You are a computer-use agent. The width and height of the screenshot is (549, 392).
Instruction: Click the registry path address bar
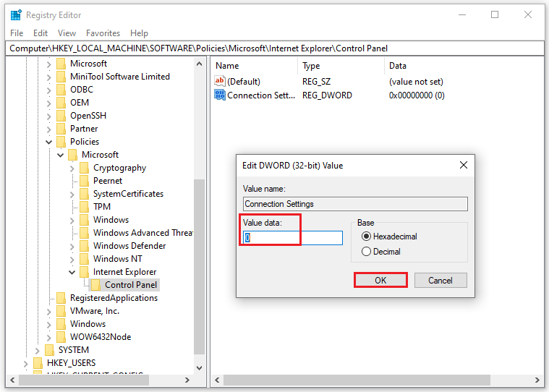click(275, 48)
